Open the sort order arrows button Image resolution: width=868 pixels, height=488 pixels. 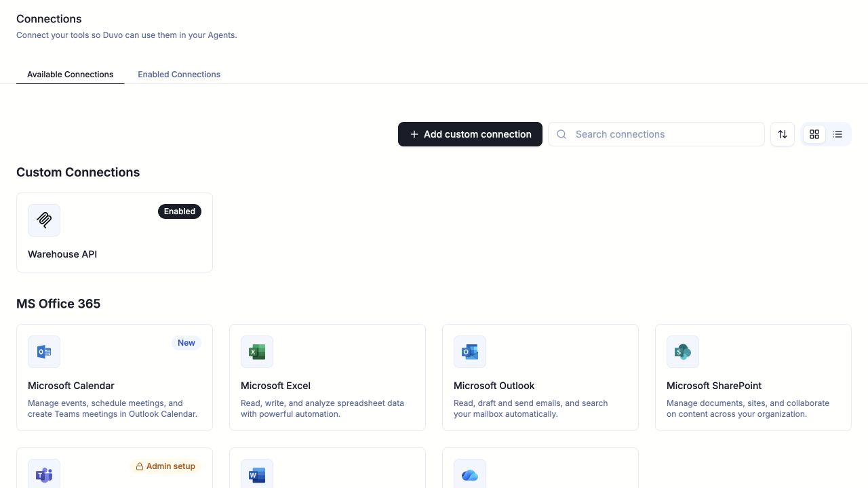[x=783, y=134]
